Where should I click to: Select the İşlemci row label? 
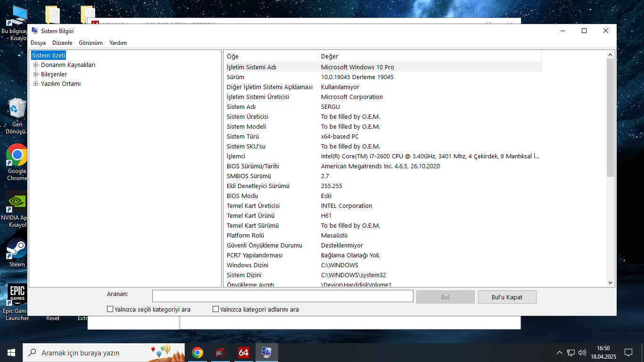tap(236, 156)
